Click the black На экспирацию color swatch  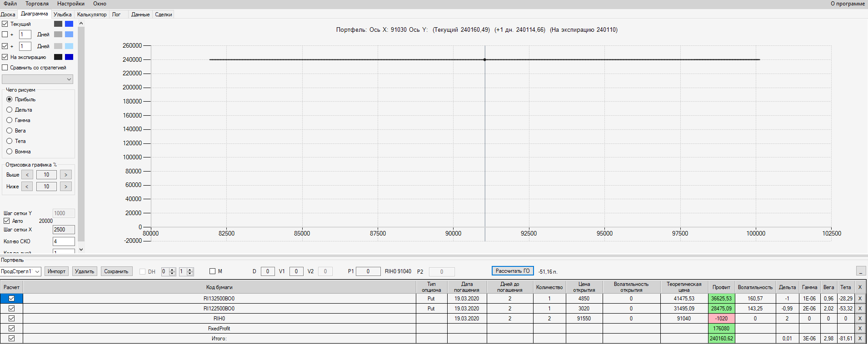click(x=58, y=57)
